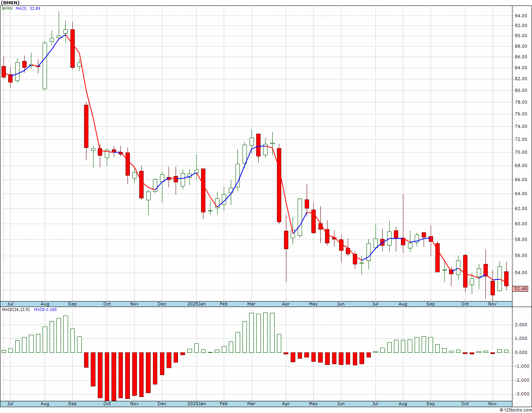Select the 58.00 price axis label

point(521,239)
